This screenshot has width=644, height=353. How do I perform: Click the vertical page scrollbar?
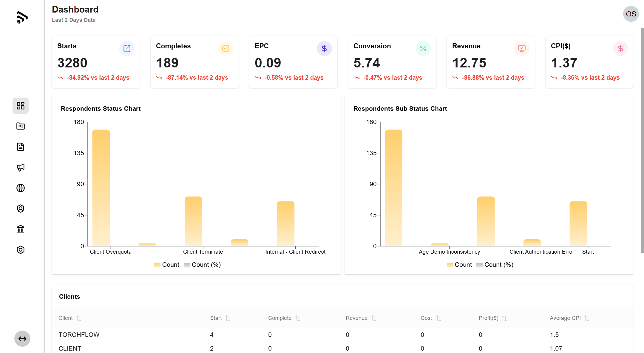(642, 140)
